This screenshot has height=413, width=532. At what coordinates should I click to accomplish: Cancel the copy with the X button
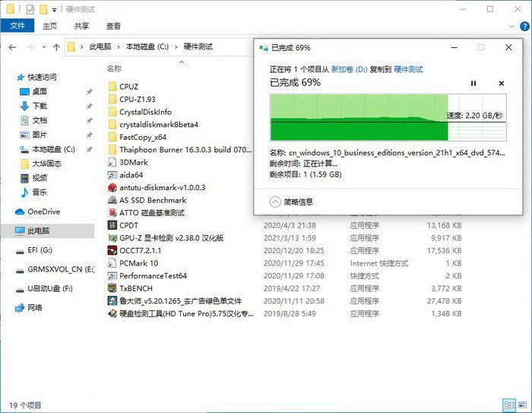501,83
